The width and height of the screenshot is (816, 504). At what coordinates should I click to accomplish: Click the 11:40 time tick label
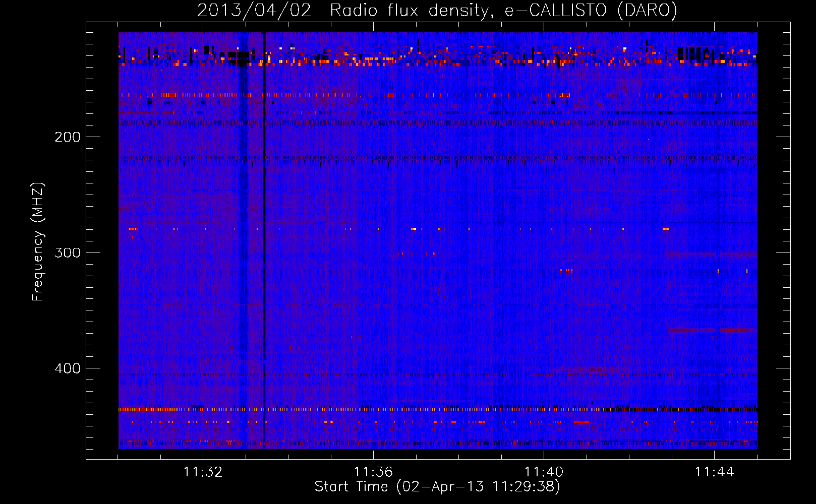coord(544,472)
